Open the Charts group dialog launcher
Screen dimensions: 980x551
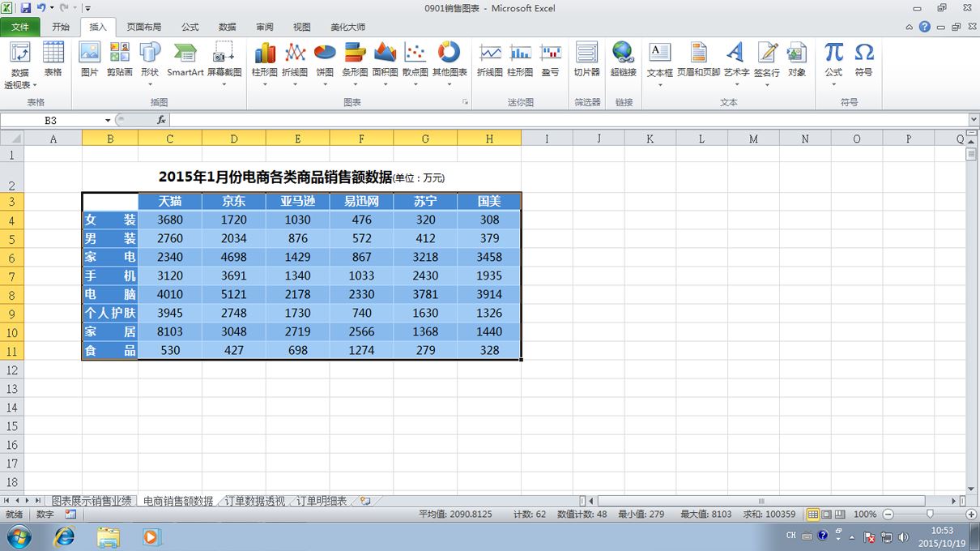[465, 103]
